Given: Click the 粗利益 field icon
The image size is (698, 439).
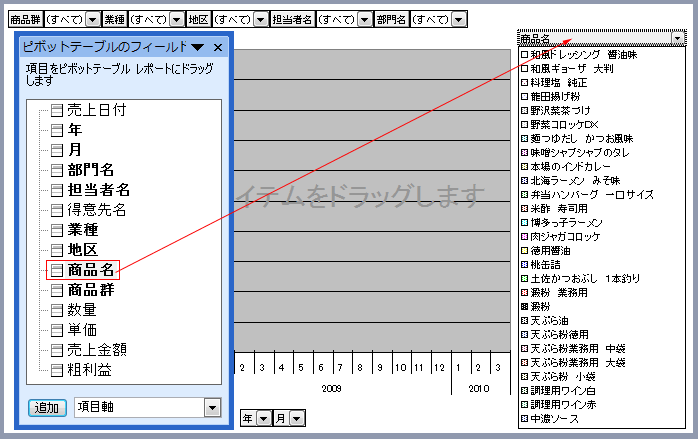Looking at the screenshot, I should click(x=57, y=370).
